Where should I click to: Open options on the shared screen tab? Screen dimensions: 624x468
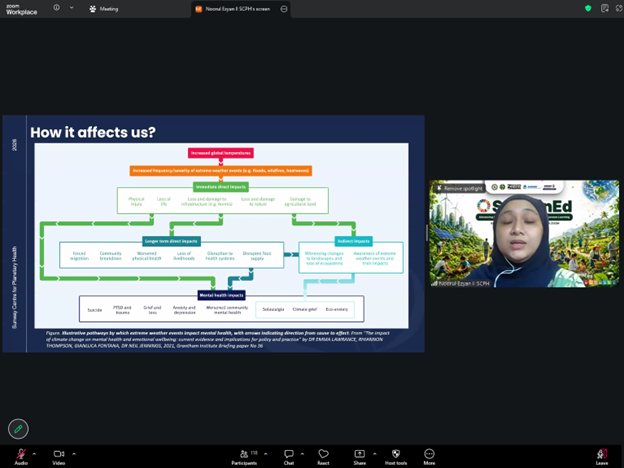point(284,8)
